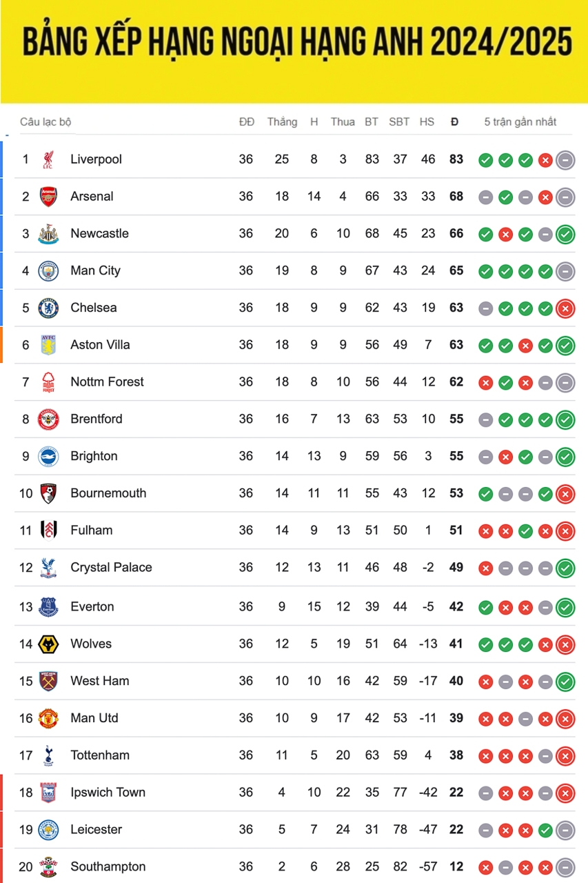588x883 pixels.
Task: Click the Liverpool club crest
Action: click(48, 159)
